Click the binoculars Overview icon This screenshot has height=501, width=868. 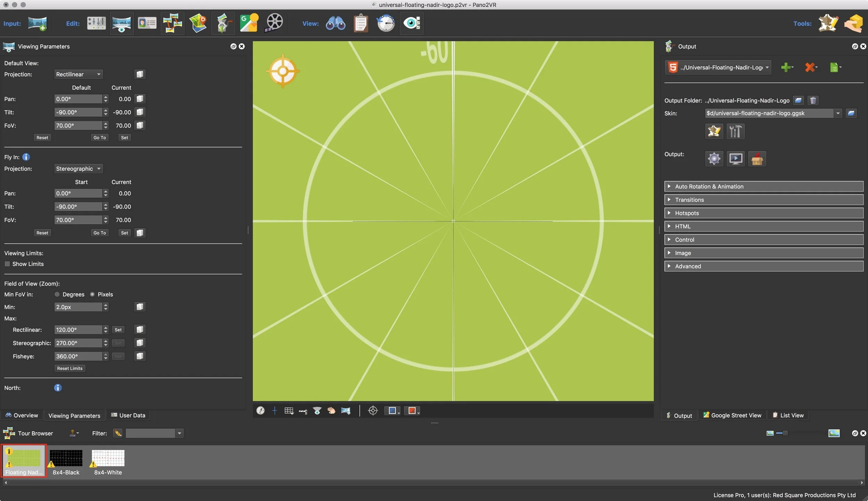click(335, 23)
